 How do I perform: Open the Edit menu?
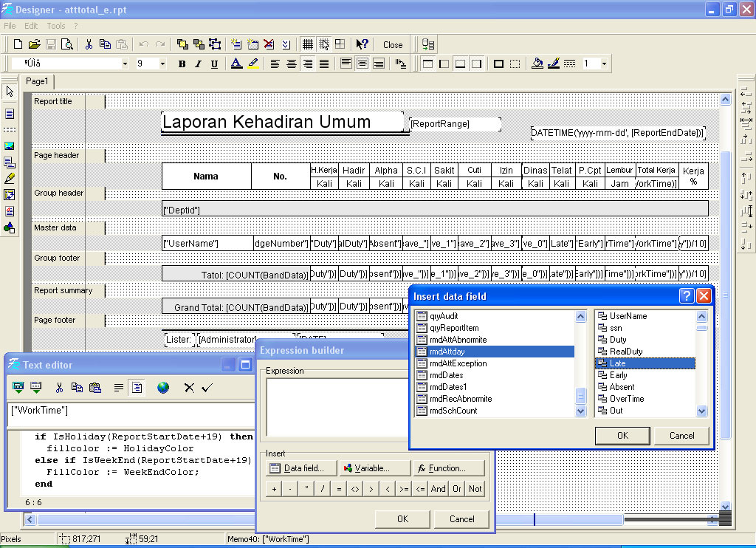[31, 26]
